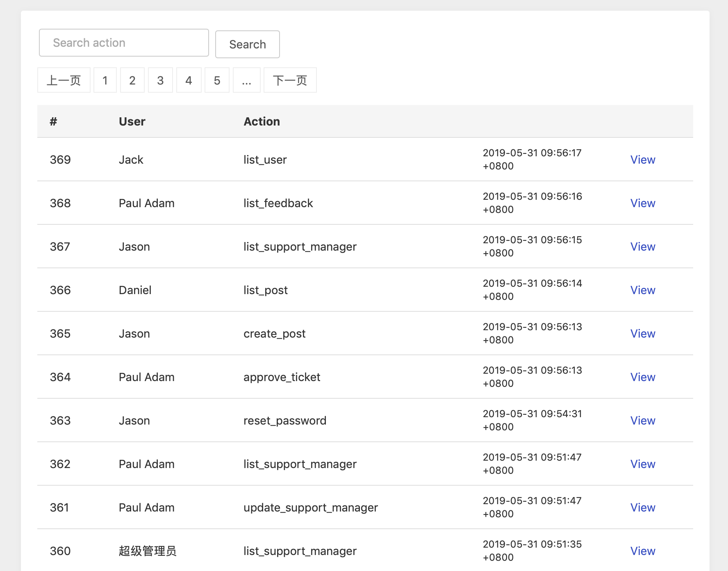
Task: Open View link for list_feedback entry
Action: (x=643, y=203)
